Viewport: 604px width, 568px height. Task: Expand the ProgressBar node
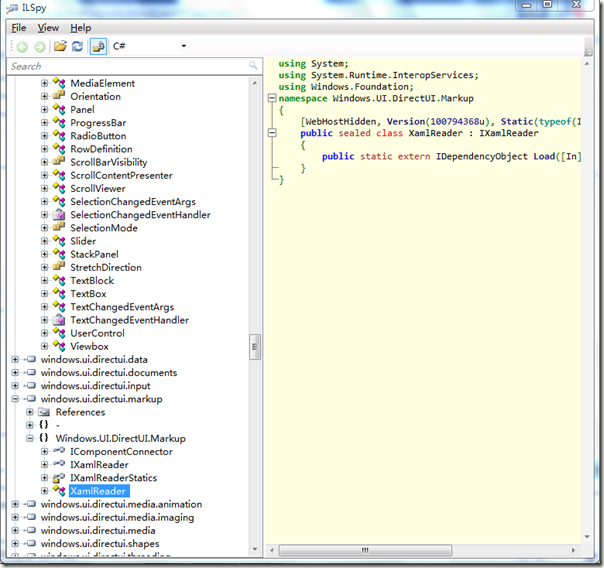45,123
